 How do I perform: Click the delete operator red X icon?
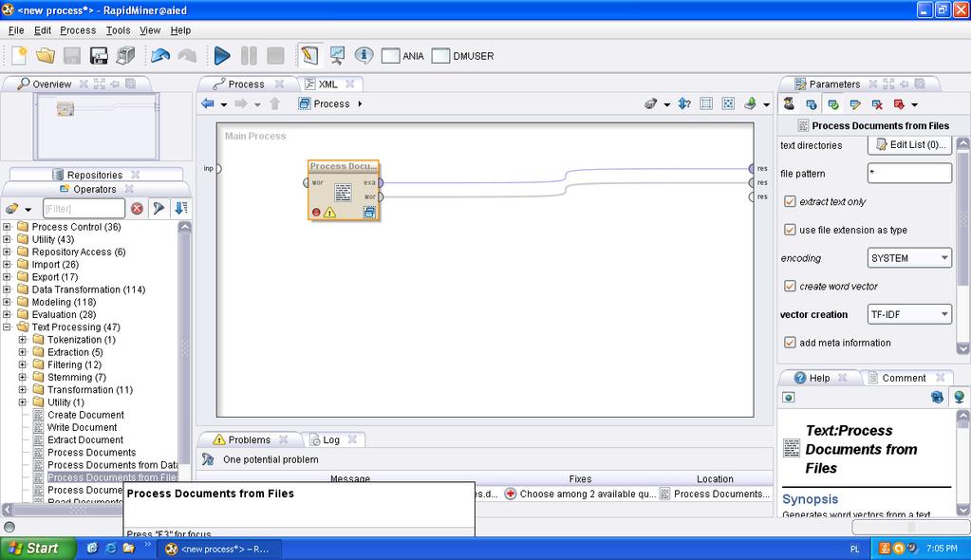coord(877,104)
